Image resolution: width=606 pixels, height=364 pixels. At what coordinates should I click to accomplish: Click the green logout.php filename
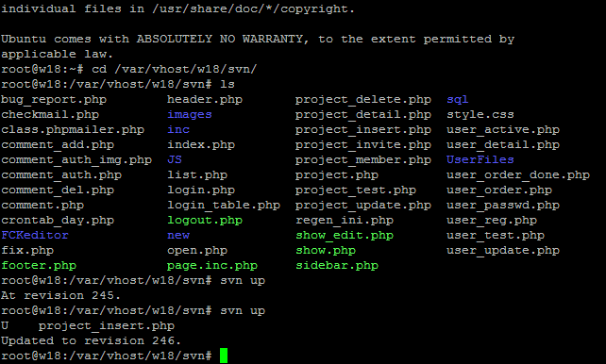pyautogui.click(x=205, y=221)
